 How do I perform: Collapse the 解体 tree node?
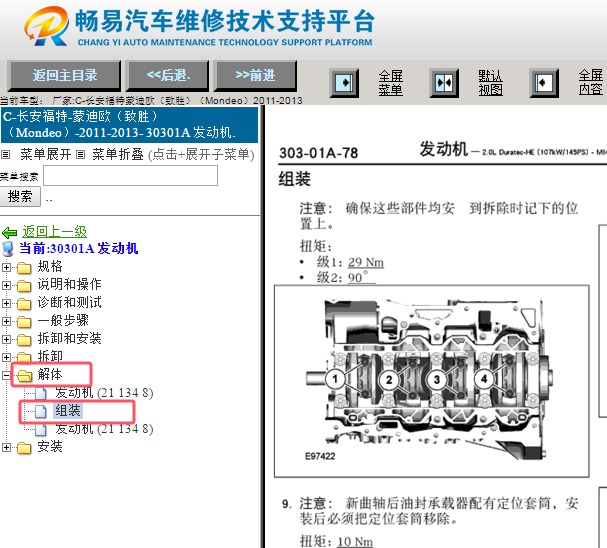tap(6, 375)
